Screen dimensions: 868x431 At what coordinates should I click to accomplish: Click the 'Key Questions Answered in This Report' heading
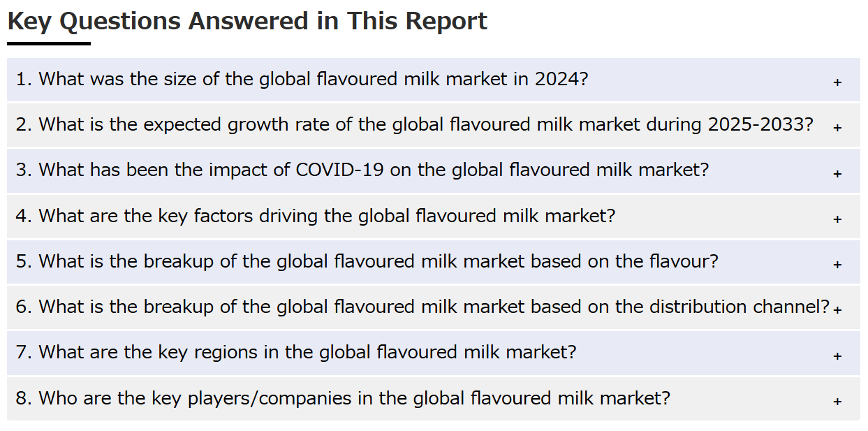pyautogui.click(x=247, y=21)
